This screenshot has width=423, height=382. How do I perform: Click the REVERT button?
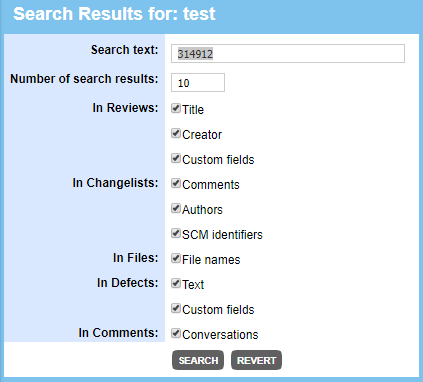256,360
